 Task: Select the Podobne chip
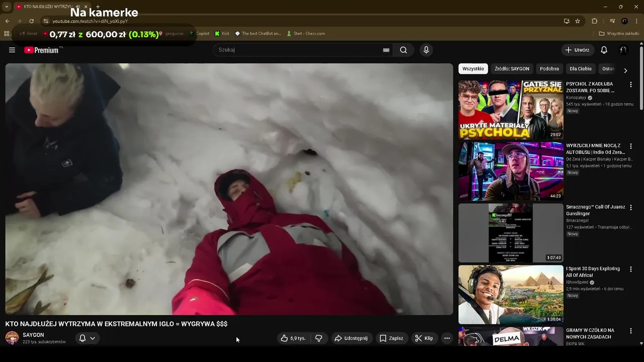coord(549,69)
